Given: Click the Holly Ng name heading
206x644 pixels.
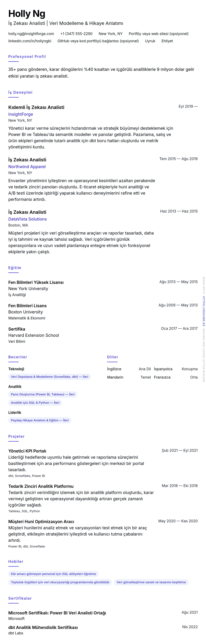Looking at the screenshot, I should click(x=27, y=14).
